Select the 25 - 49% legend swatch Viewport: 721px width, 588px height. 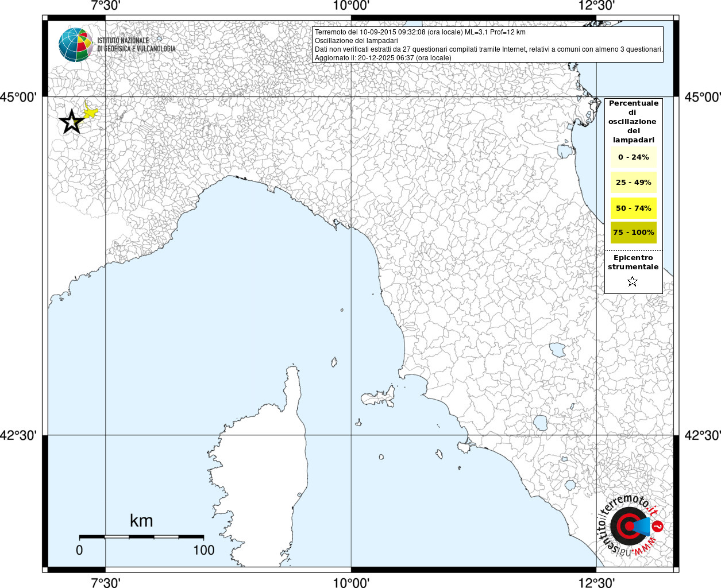click(x=633, y=182)
